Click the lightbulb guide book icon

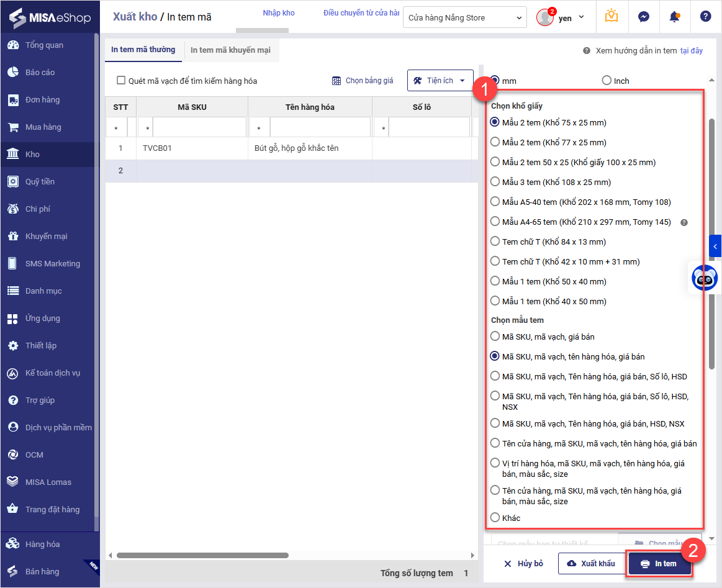coord(611,17)
